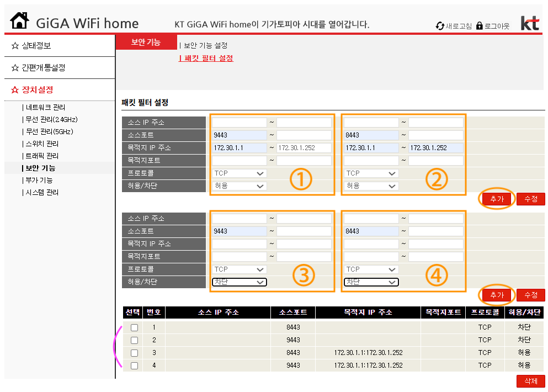
Task: Click 로그아웃 text link
Action: (497, 27)
